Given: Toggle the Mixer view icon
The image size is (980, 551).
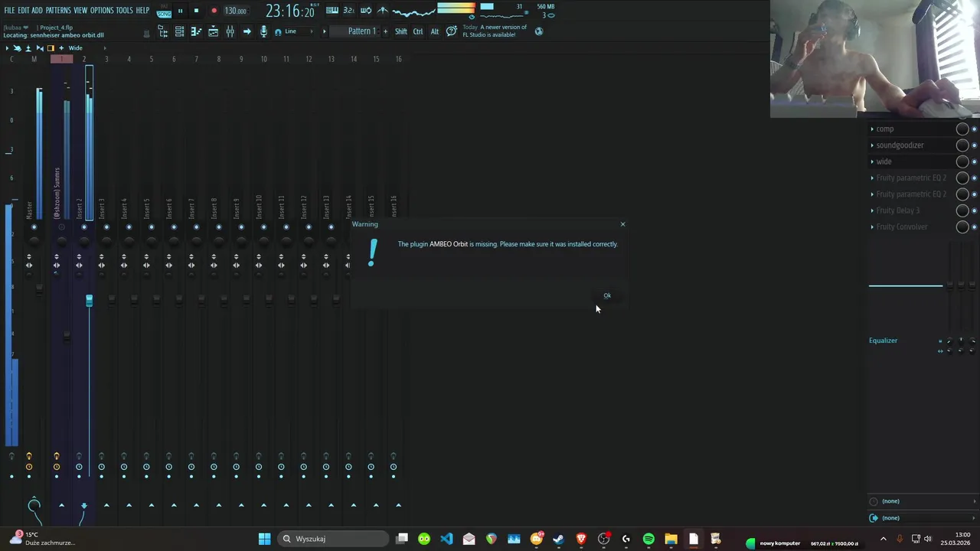Looking at the screenshot, I should point(230,31).
